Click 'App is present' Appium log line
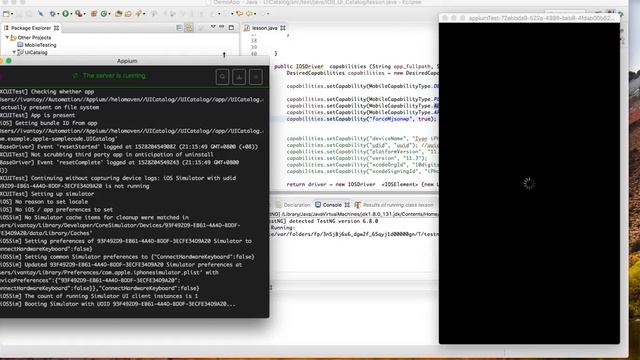This screenshot has width=640, height=360. [x=38, y=115]
